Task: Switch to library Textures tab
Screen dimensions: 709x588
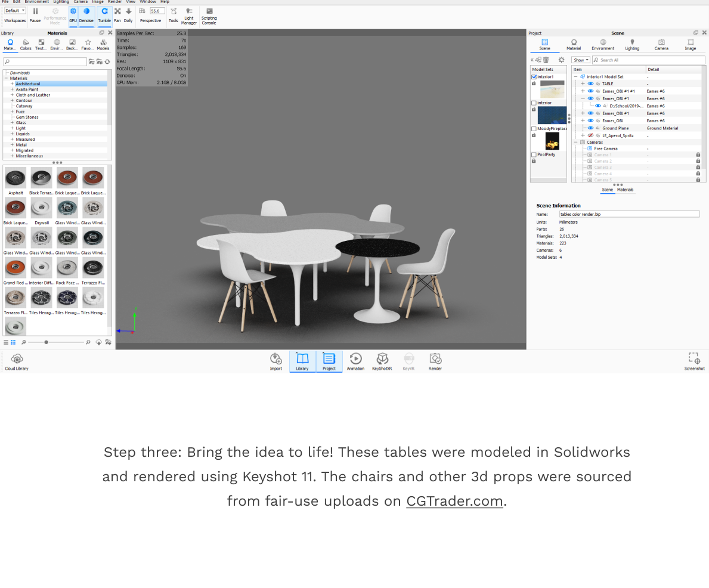Action: tap(41, 45)
